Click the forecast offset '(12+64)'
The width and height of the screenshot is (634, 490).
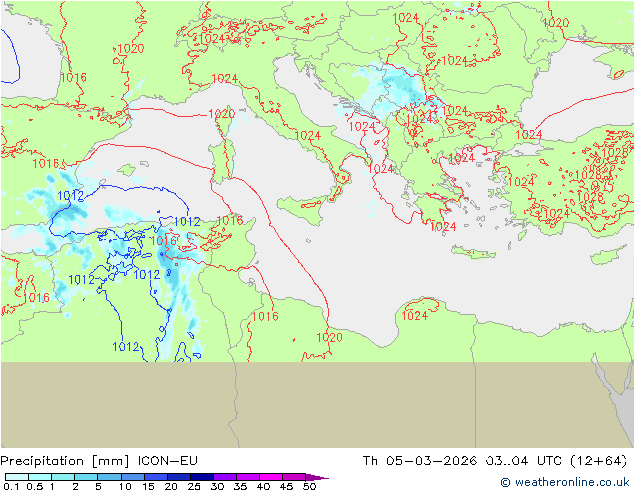click(x=599, y=461)
